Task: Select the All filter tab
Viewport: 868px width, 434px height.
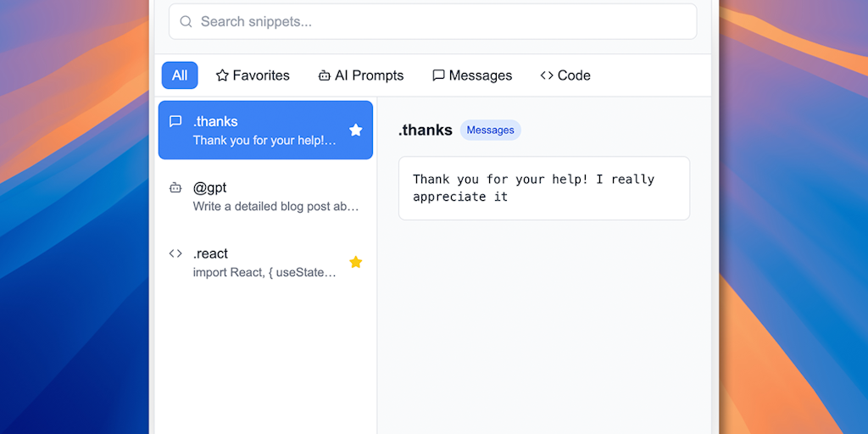Action: 180,75
